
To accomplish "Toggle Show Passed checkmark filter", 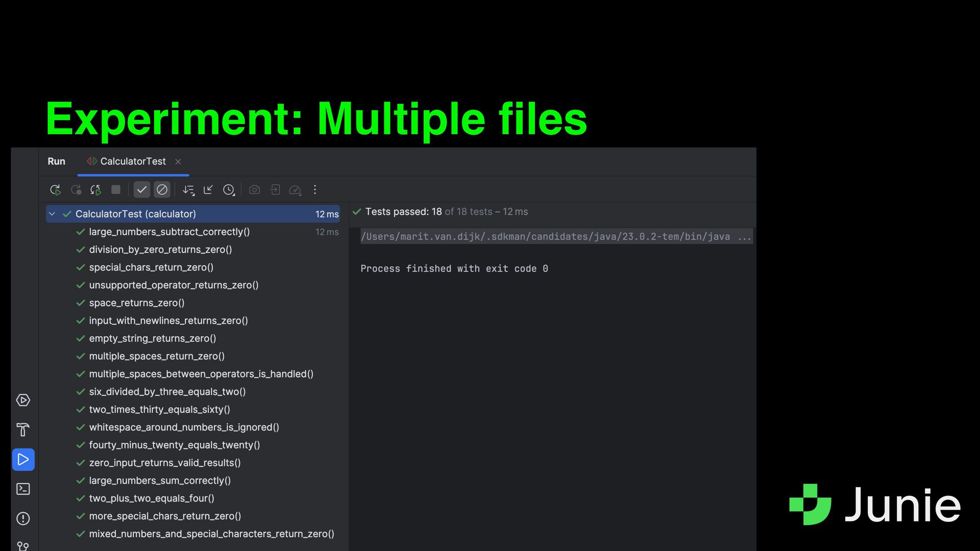I will (141, 190).
